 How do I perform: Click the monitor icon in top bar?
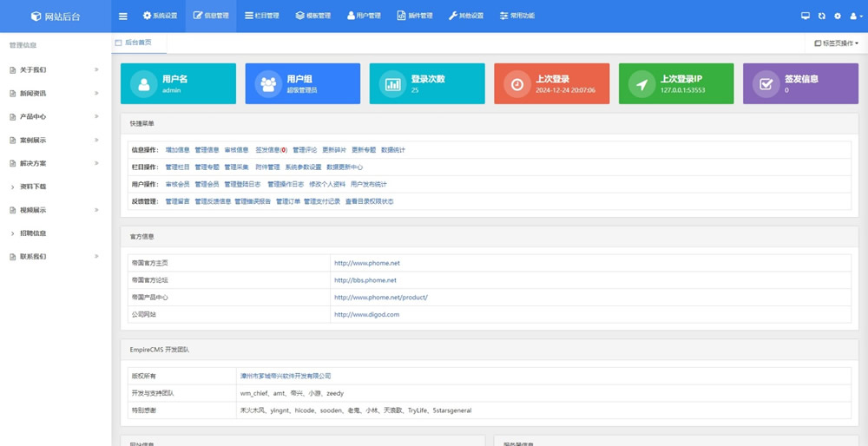(805, 16)
